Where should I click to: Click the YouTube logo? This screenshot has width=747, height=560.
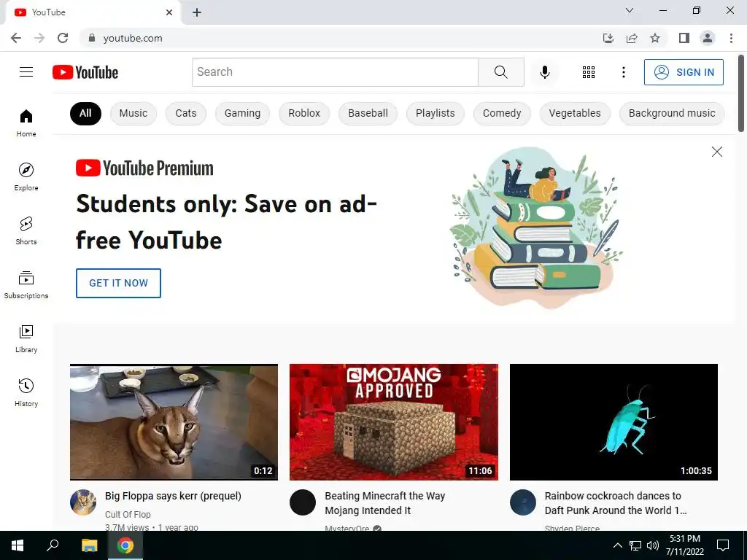[85, 72]
